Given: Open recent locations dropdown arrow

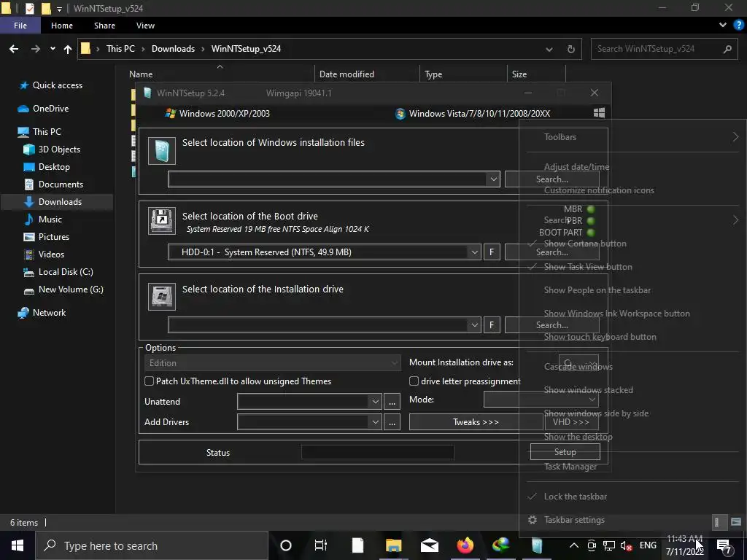Looking at the screenshot, I should coord(53,49).
